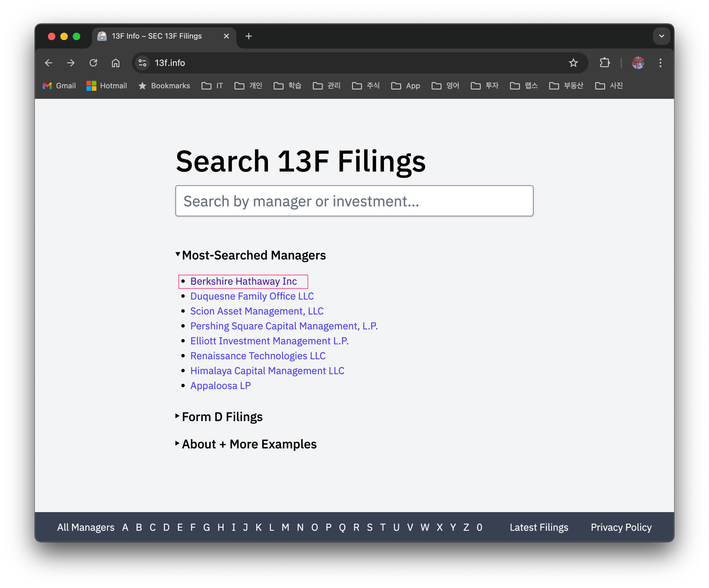709x588 pixels.
Task: Open All Managers in footer
Action: tap(86, 527)
